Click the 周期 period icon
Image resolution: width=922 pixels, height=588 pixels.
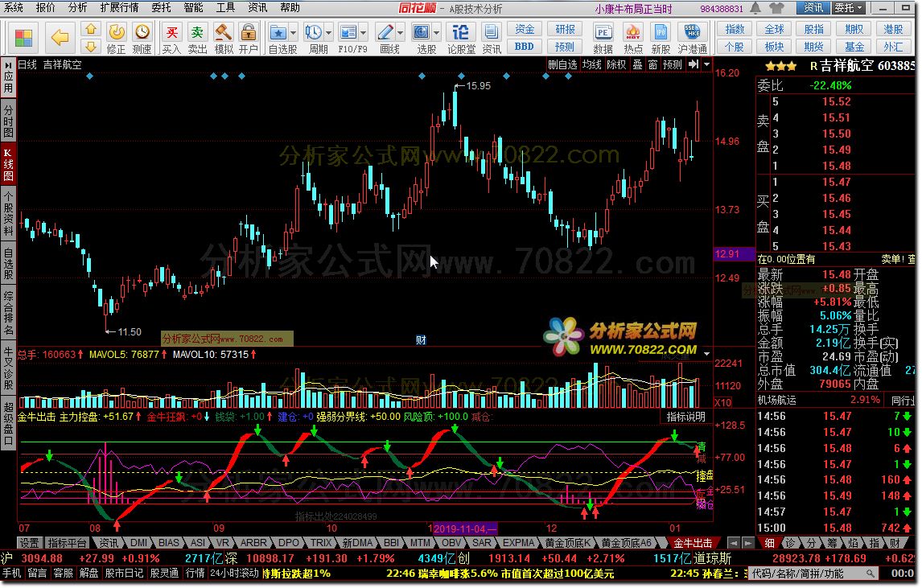314,31
